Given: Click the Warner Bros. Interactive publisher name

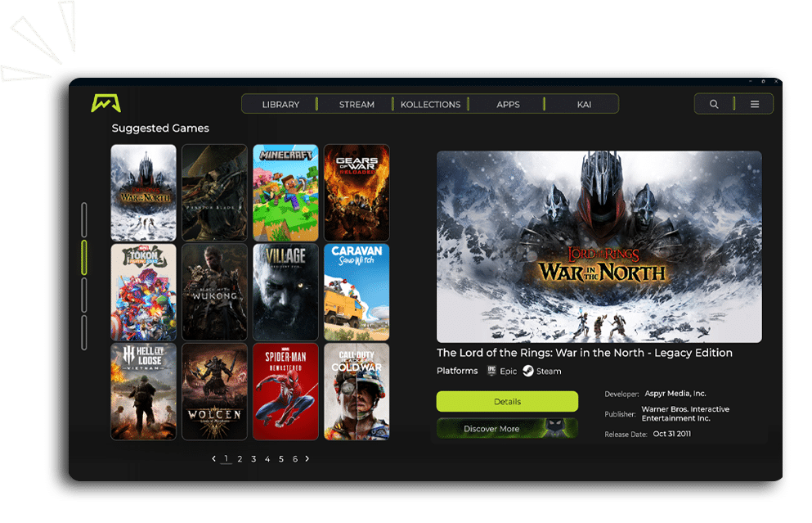Looking at the screenshot, I should (685, 413).
